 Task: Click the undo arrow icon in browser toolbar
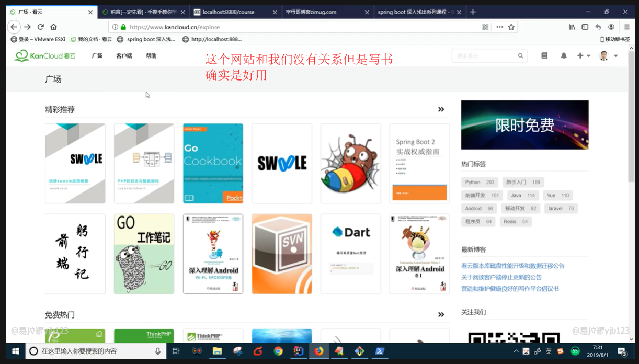pos(598,27)
